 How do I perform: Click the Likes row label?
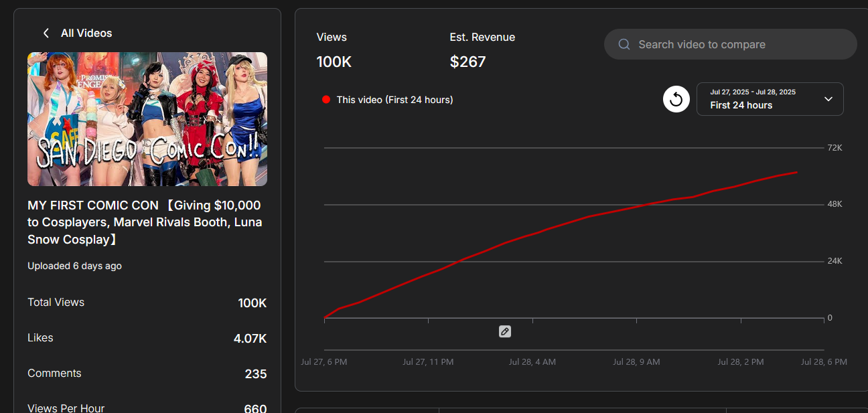(x=40, y=337)
